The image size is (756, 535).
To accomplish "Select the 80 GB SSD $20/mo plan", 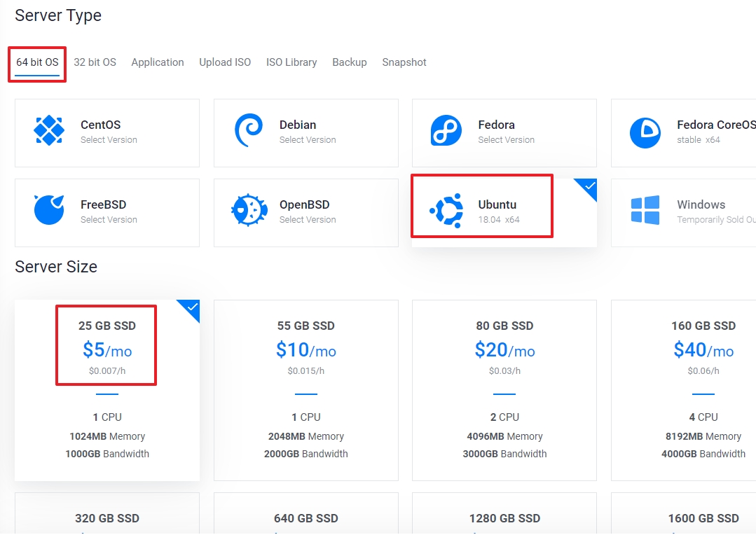I will (x=504, y=391).
